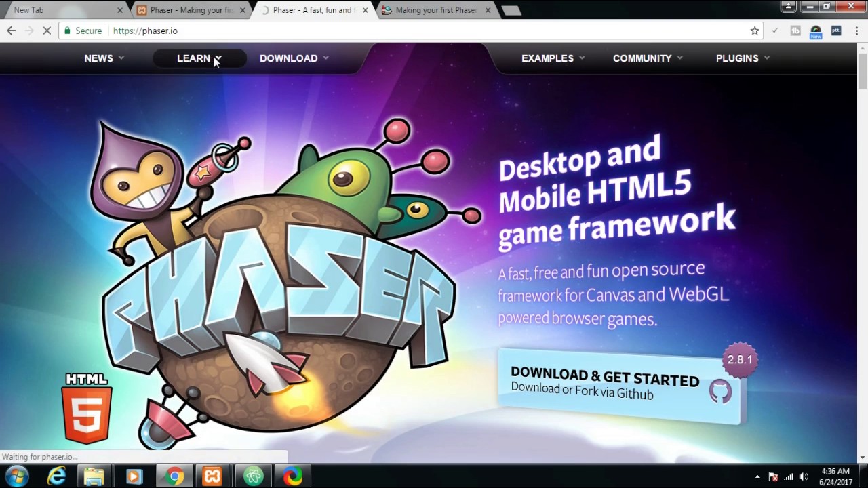This screenshot has height=488, width=868.
Task: Expand the Community navigation menu
Action: (x=647, y=58)
